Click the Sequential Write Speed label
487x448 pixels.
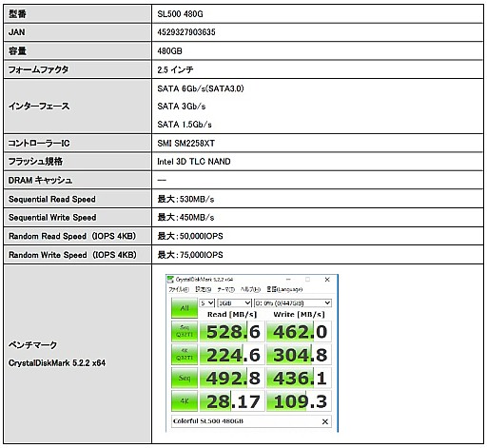tap(52, 218)
